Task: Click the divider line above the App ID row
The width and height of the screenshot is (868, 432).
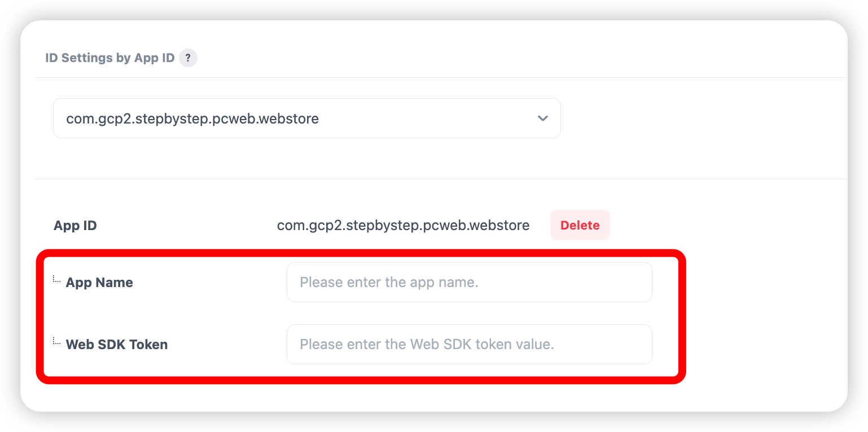Action: coord(440,179)
